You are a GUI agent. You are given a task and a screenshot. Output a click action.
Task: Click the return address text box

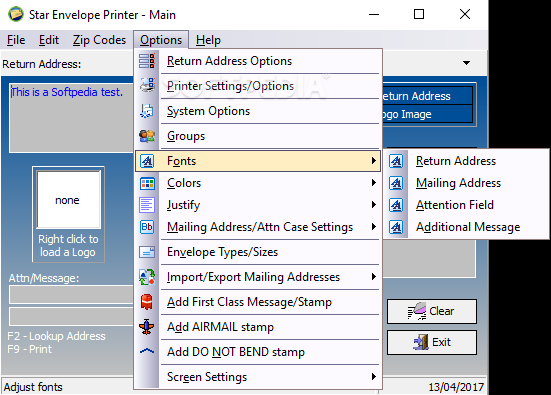71,118
